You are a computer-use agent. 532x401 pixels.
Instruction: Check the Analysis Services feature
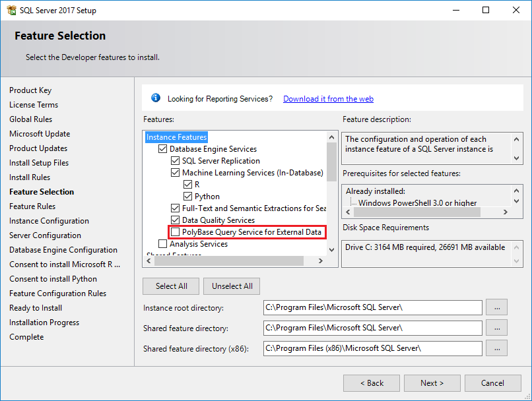162,244
